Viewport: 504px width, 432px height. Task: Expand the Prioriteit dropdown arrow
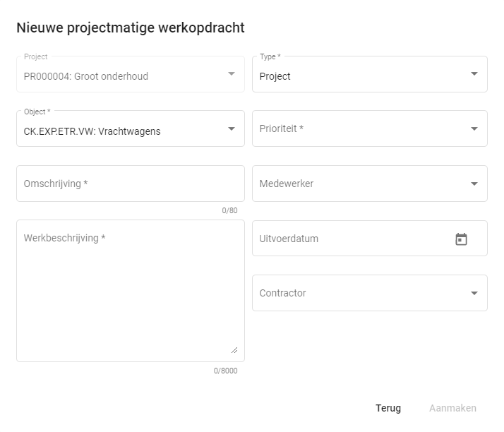tap(474, 128)
